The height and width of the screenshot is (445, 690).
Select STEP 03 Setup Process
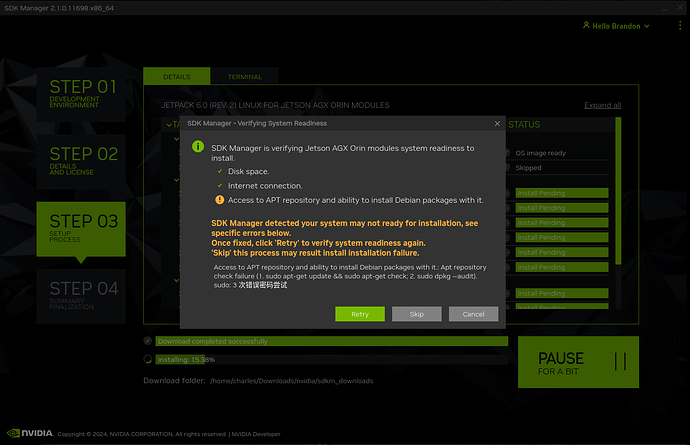pyautogui.click(x=81, y=229)
